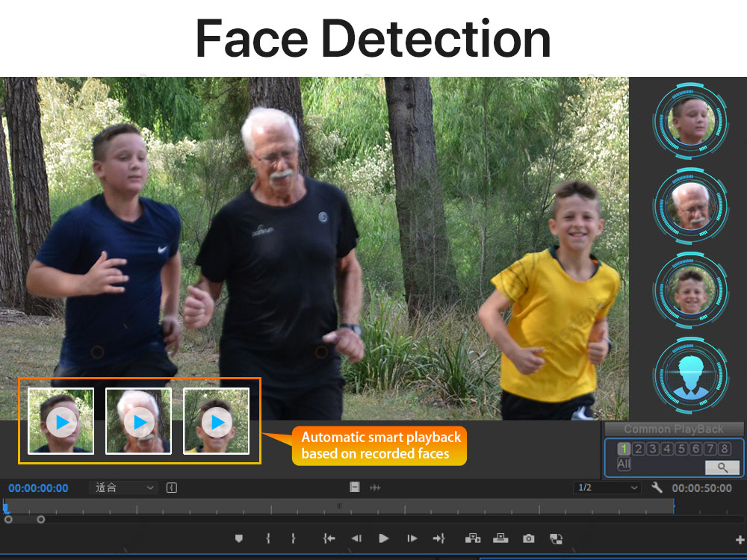
Task: Enable channel 4 in playback panel
Action: [667, 449]
